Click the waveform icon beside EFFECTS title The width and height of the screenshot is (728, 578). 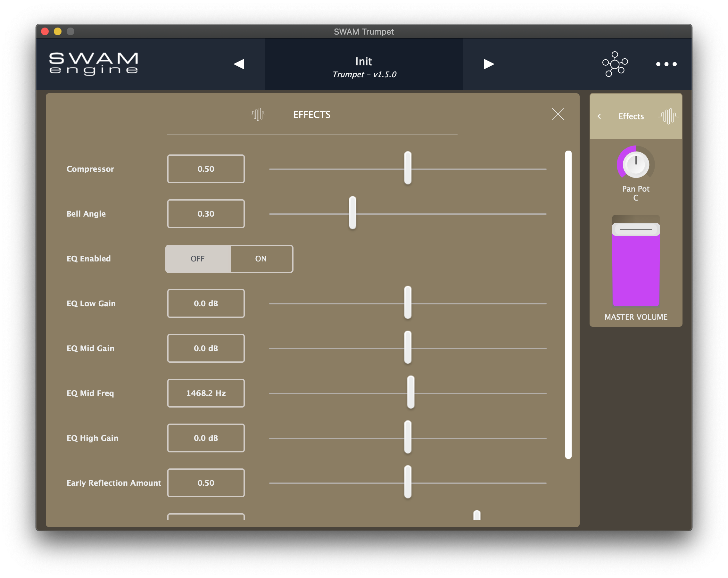pos(258,114)
